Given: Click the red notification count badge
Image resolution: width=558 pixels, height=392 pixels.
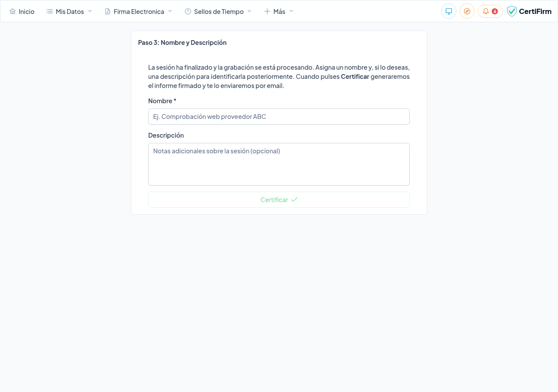Looking at the screenshot, I should [495, 11].
